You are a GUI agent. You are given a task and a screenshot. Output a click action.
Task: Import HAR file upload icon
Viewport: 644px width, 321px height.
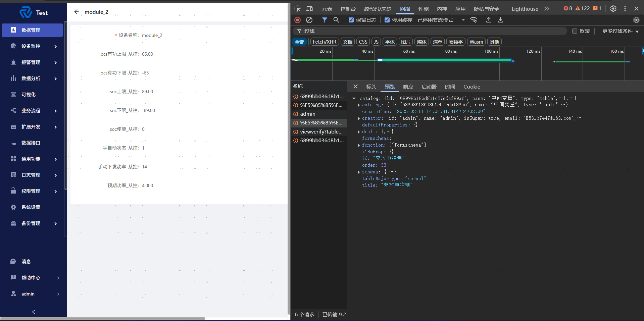point(489,20)
